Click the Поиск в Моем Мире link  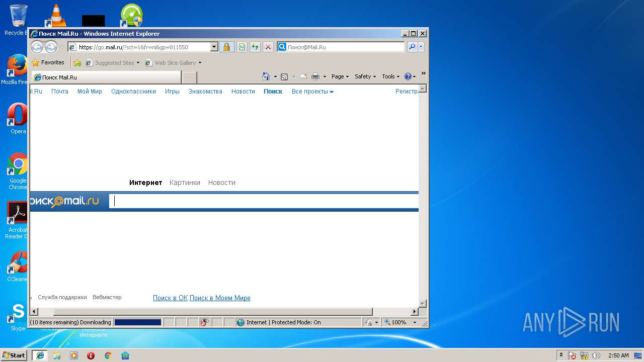click(220, 298)
